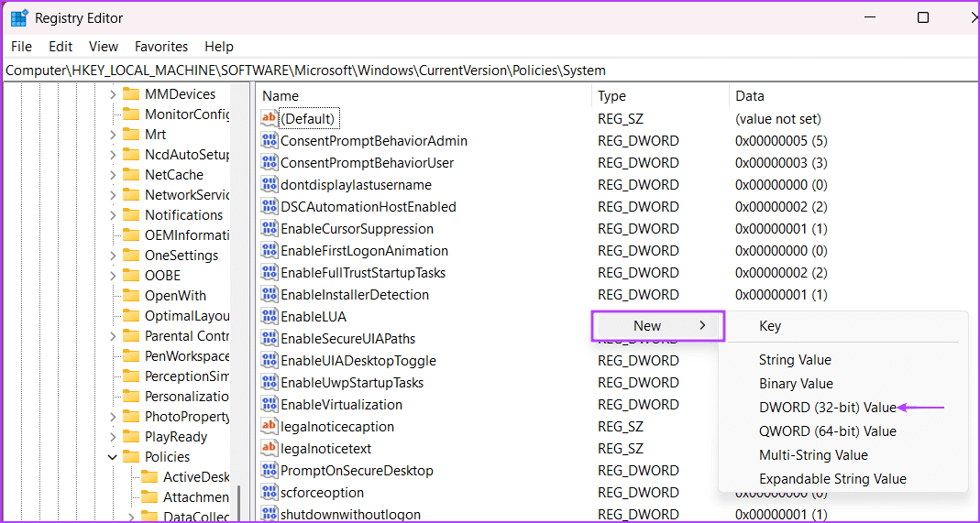The width and height of the screenshot is (980, 523).
Task: Open the Favorites menu
Action: click(161, 47)
